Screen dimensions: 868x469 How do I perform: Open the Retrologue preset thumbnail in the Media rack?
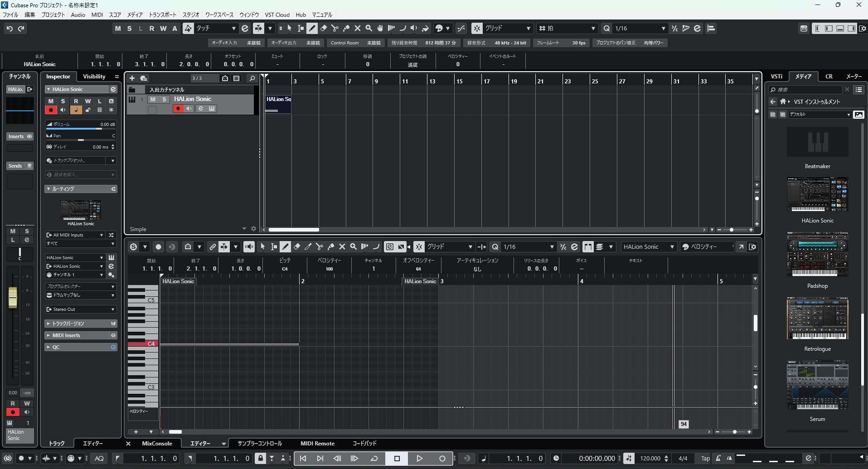pos(817,318)
